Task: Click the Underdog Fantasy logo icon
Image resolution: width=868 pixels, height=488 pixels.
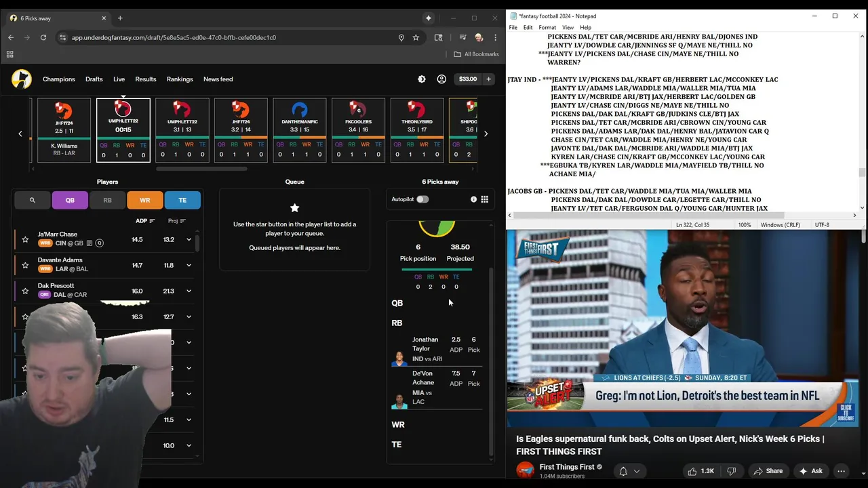Action: pyautogui.click(x=22, y=79)
